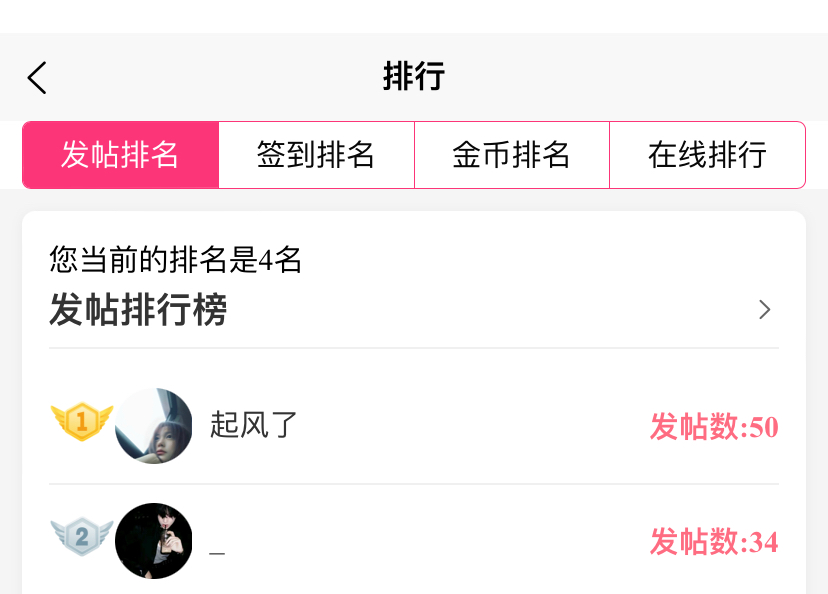Go back using the left arrow
Image resolution: width=828 pixels, height=594 pixels.
[x=37, y=77]
